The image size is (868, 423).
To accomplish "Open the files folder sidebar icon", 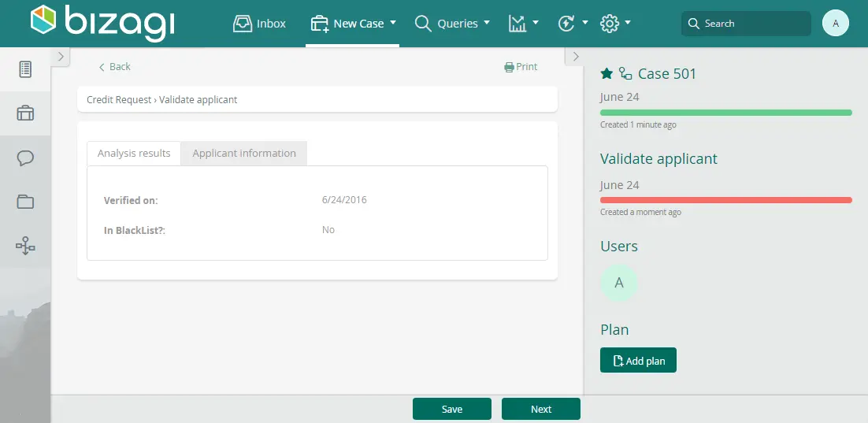I will point(25,202).
